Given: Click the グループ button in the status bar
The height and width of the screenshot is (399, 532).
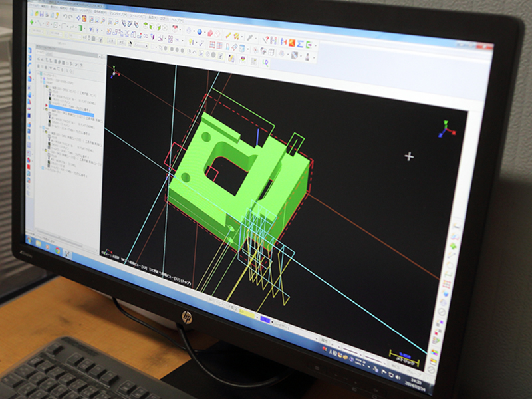Looking at the screenshot, I should tap(415, 374).
